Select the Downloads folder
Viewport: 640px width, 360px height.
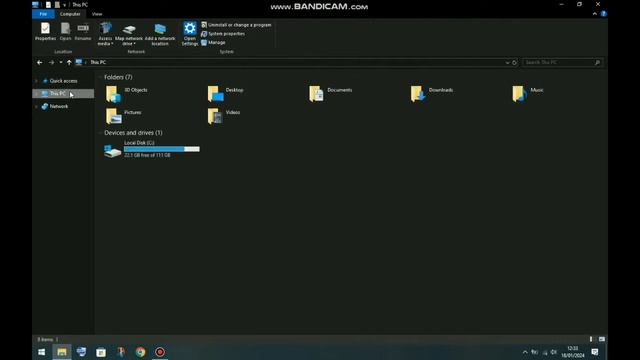tap(432, 93)
